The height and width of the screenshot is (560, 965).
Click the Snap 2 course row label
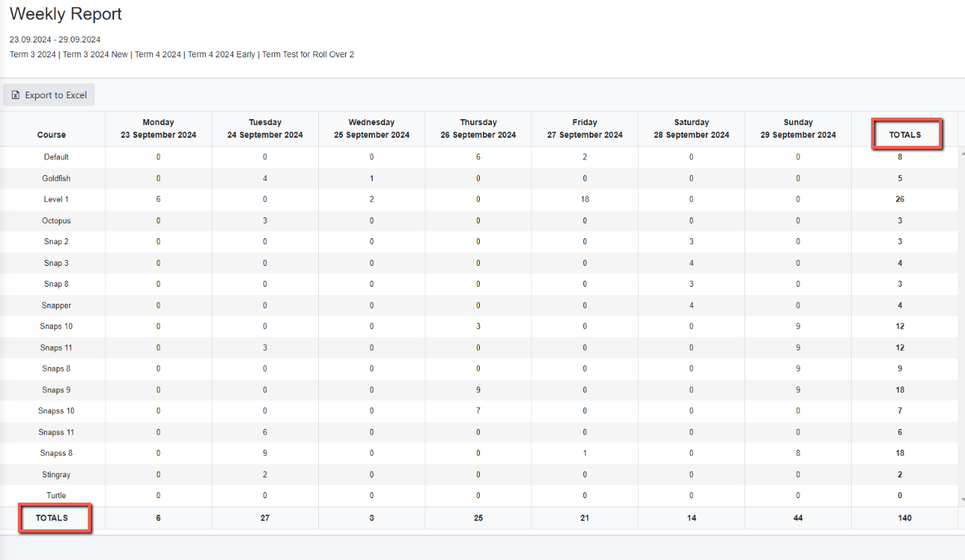(56, 241)
